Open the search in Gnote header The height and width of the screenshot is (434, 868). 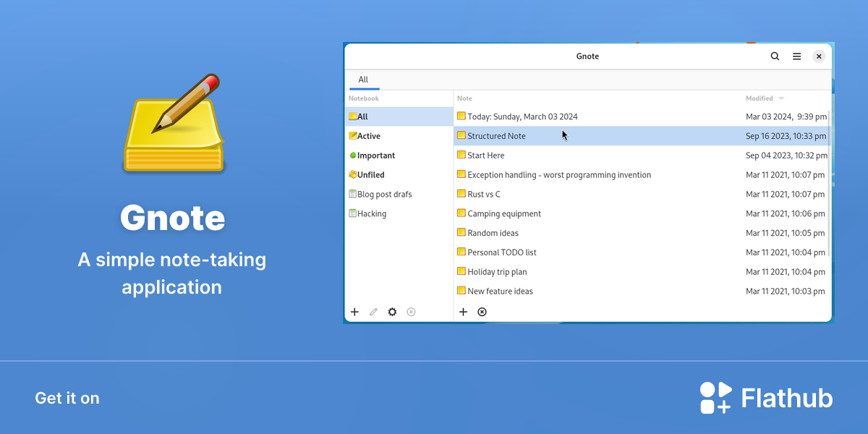775,56
